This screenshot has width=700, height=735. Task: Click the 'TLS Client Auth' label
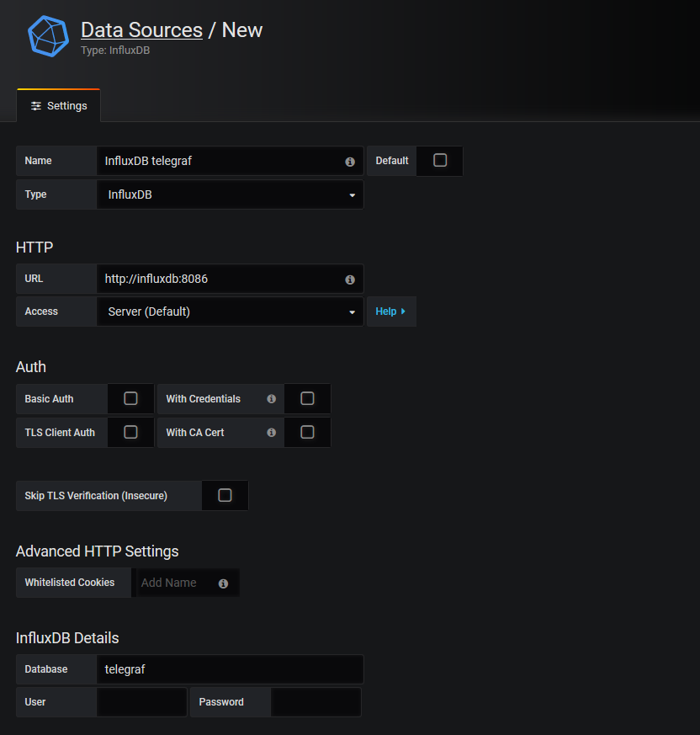click(x=60, y=433)
